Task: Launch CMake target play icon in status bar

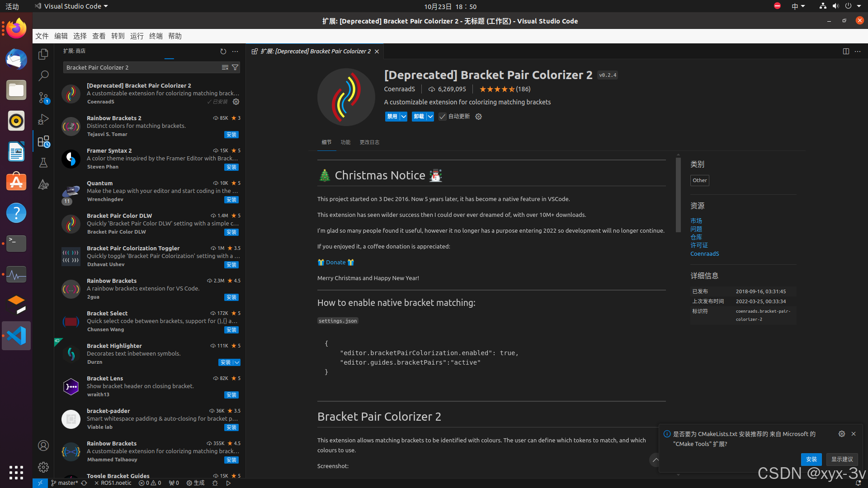Action: point(228,483)
